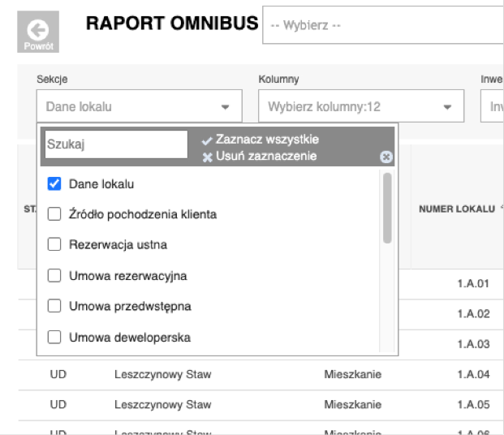
Task: Tick the Umowa rezerwacyjna checkbox
Action: [54, 276]
